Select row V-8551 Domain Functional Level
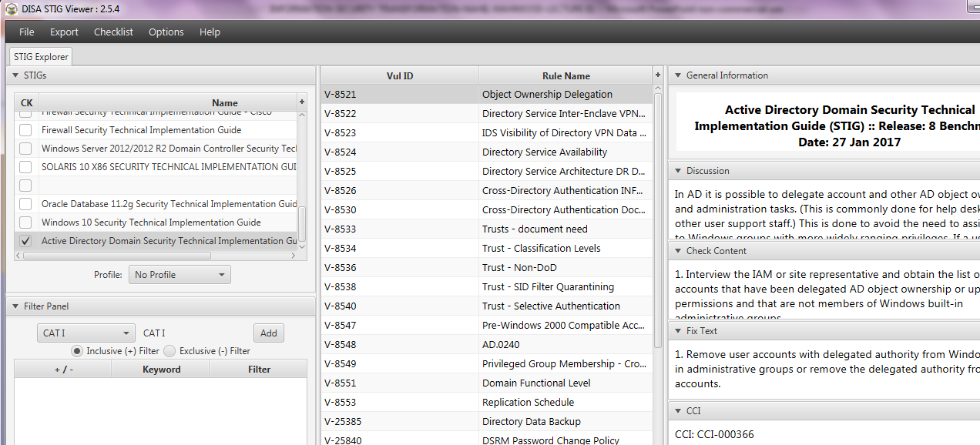The width and height of the screenshot is (980, 445). coord(487,383)
